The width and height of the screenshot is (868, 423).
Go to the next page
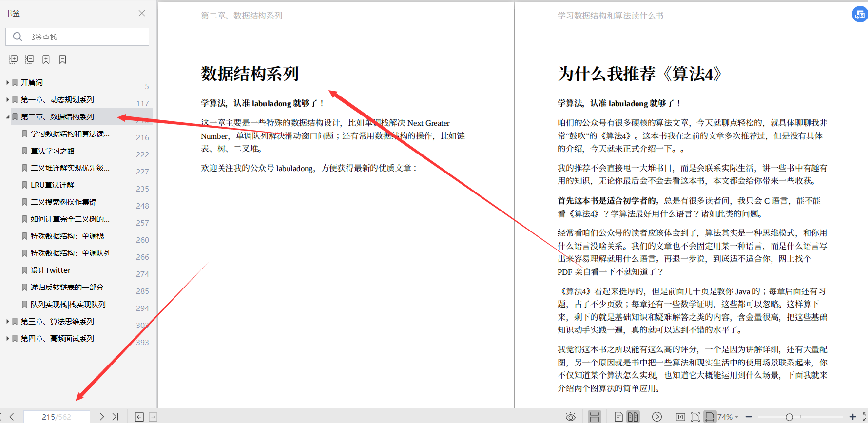pos(101,417)
